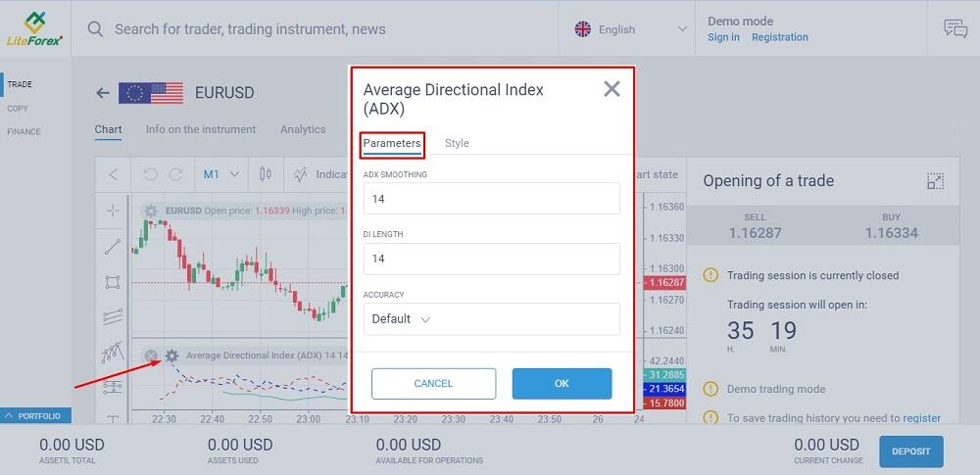This screenshot has height=475, width=980.
Task: Click the ADX Smoothing input field
Action: [x=492, y=199]
